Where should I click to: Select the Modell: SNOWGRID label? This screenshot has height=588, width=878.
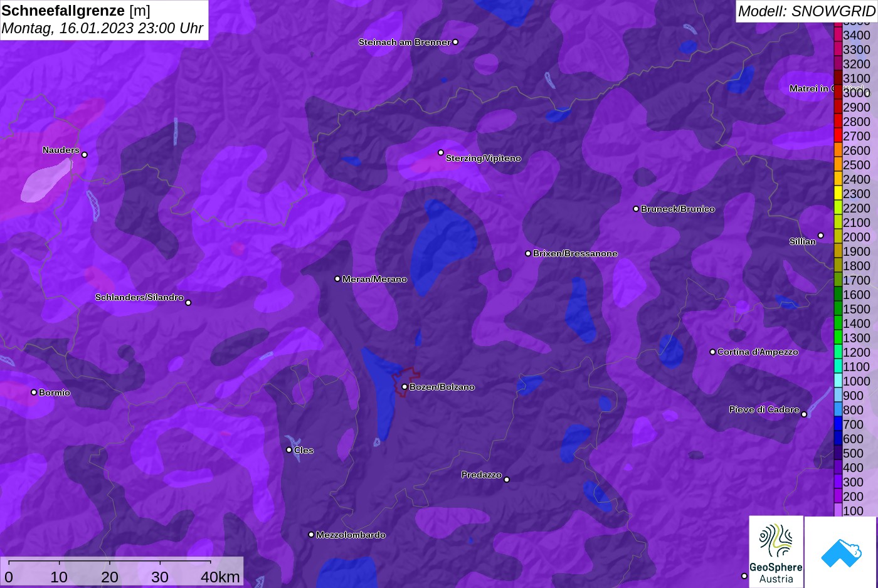[807, 11]
